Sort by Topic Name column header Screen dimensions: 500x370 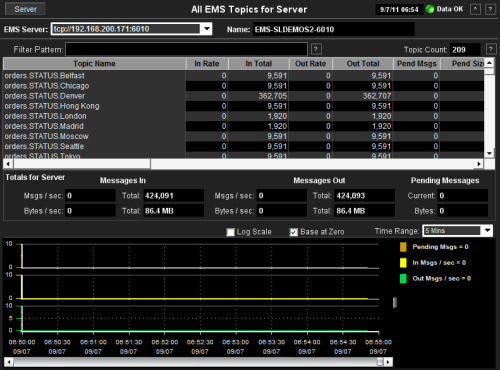pos(94,63)
